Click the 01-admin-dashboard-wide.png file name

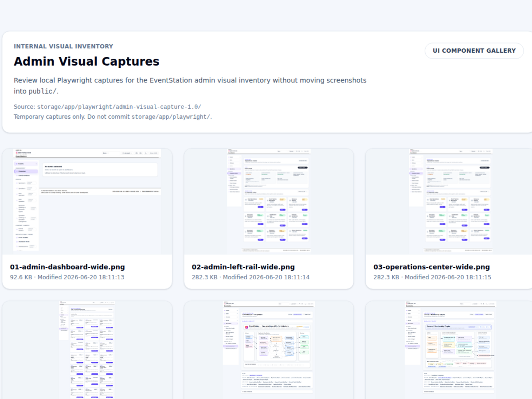tap(67, 267)
